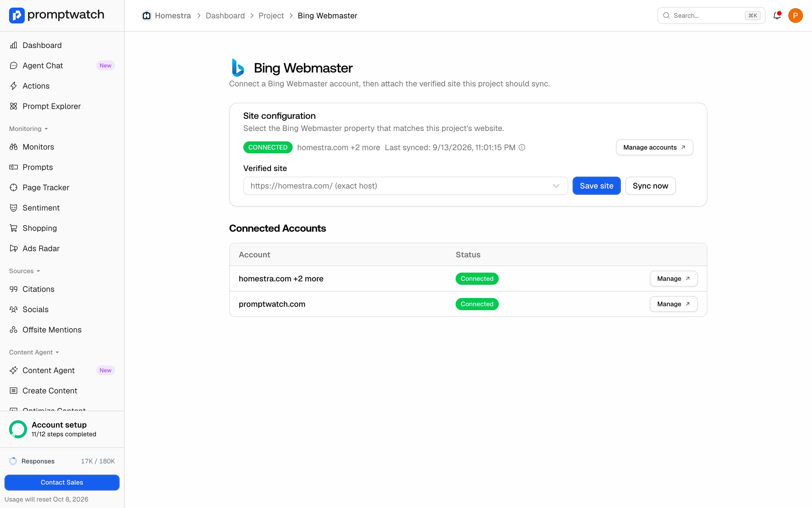This screenshot has height=508, width=812.
Task: Go to Monitors in the sidebar
Action: [x=62, y=147]
